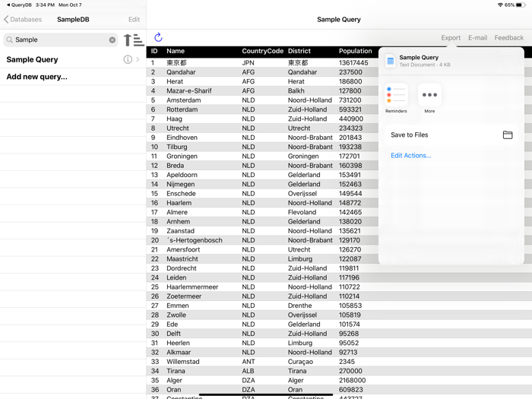Screen dimensions: 532x399
Task: Select population value 13617445
Action: pyautogui.click(x=353, y=63)
